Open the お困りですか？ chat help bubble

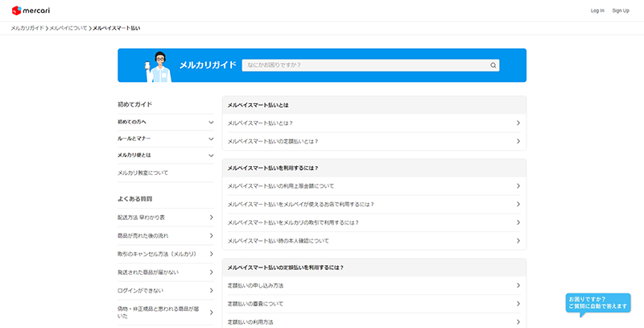pos(598,304)
